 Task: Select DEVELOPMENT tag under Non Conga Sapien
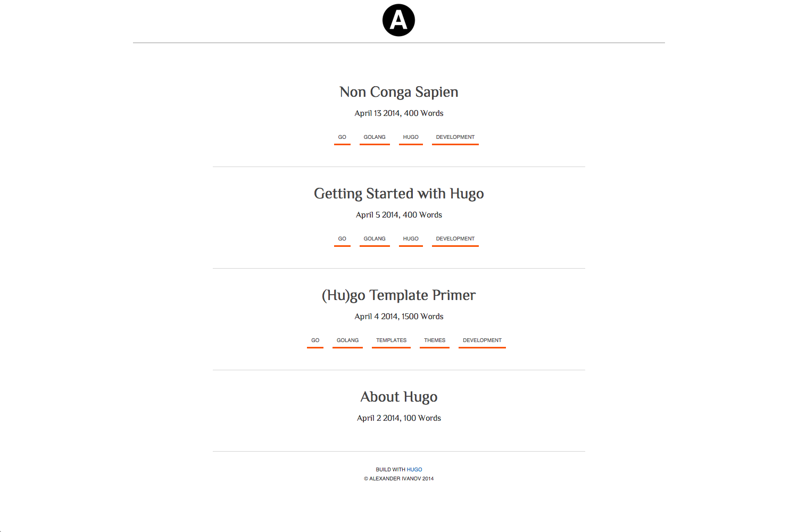coord(455,137)
